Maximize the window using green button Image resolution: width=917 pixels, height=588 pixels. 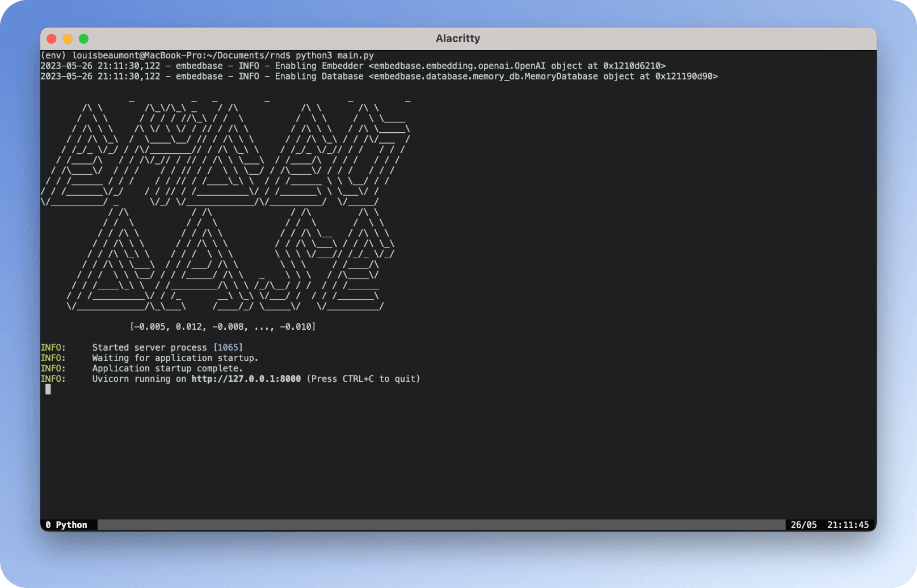click(83, 39)
